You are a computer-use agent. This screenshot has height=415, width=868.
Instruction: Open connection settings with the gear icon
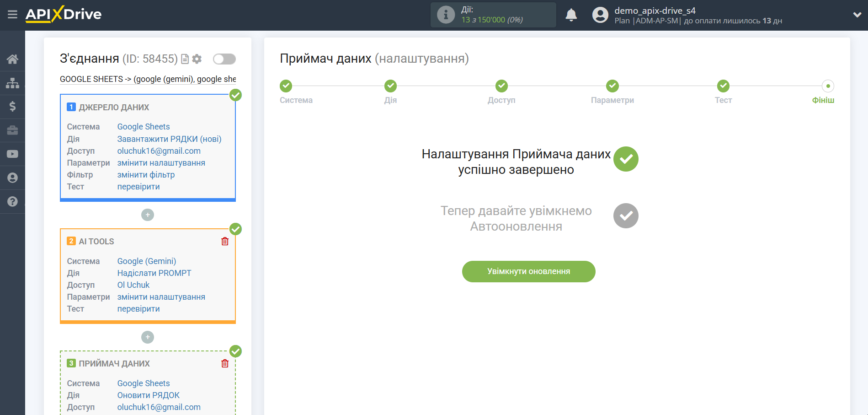pyautogui.click(x=197, y=59)
